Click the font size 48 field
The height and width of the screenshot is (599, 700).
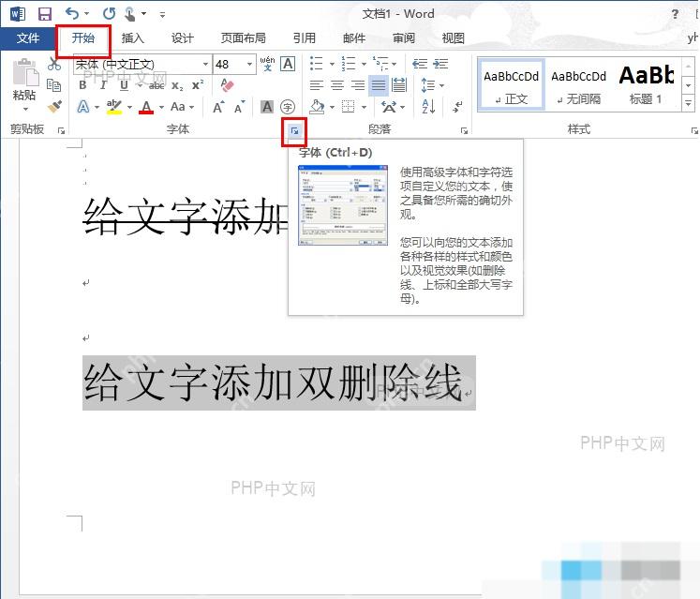230,65
